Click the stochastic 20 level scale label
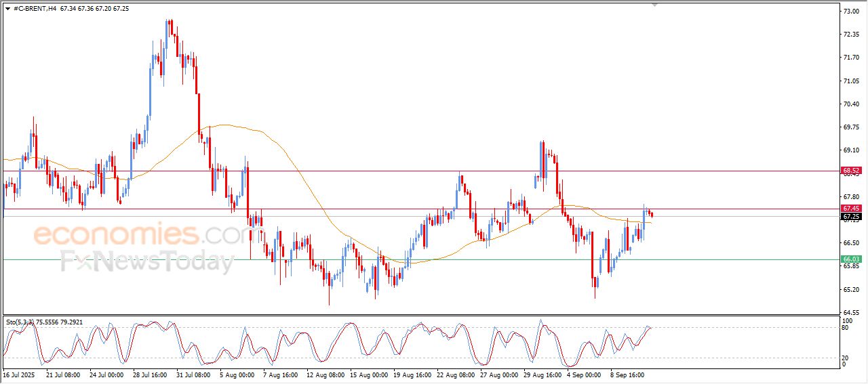The image size is (868, 384). 844,358
